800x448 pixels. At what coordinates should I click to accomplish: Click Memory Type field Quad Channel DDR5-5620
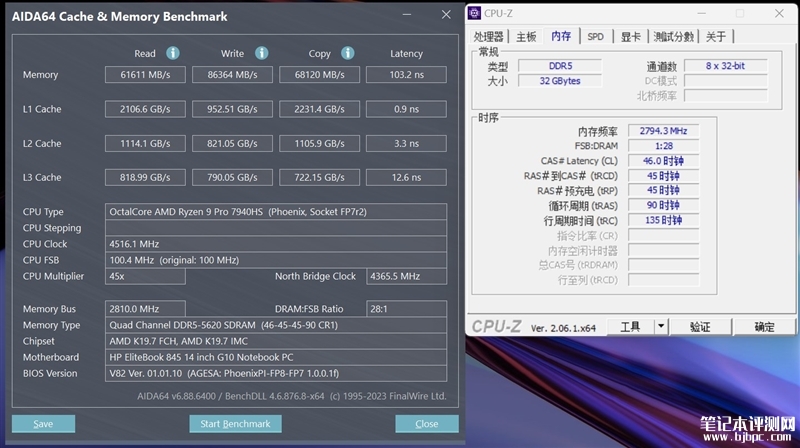276,325
